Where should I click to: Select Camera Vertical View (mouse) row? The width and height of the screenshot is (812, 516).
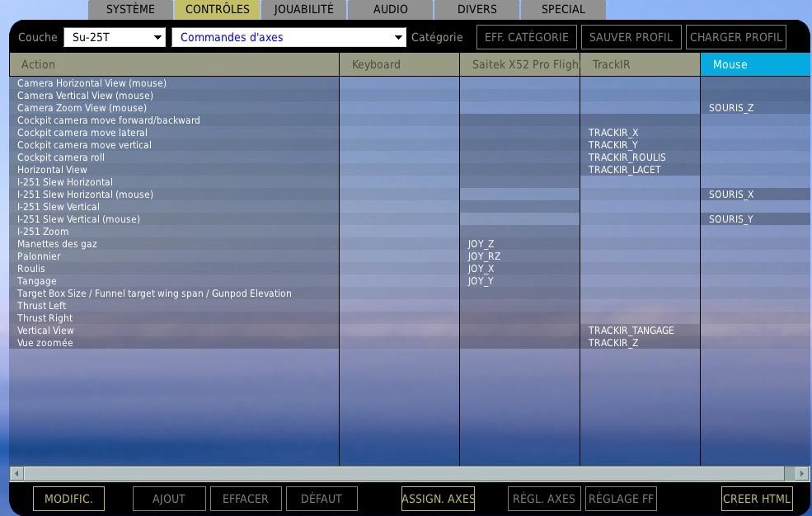click(x=174, y=96)
